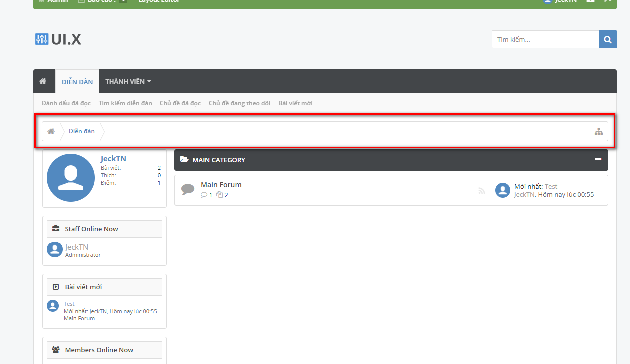Open Main Forum link in Bài viết mới block
This screenshot has width=630, height=364.
click(x=79, y=318)
